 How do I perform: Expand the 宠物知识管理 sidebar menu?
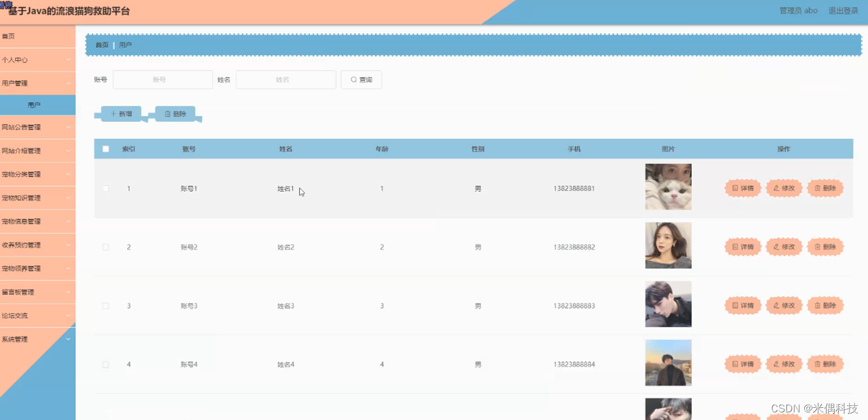point(38,198)
